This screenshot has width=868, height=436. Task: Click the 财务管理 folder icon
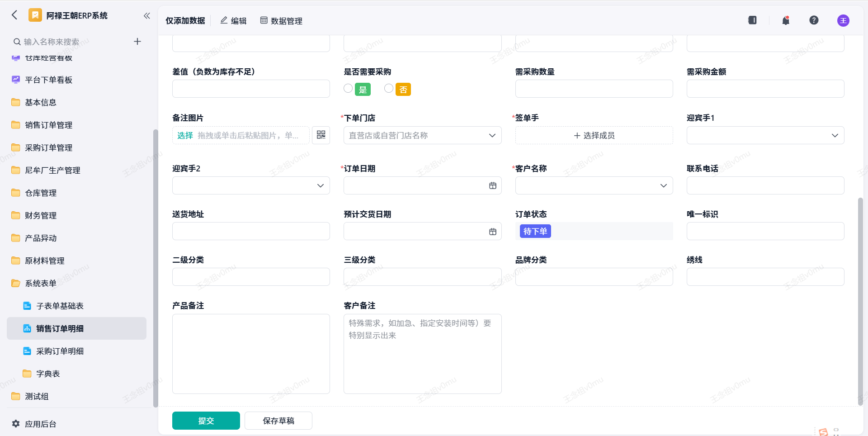[16, 215]
